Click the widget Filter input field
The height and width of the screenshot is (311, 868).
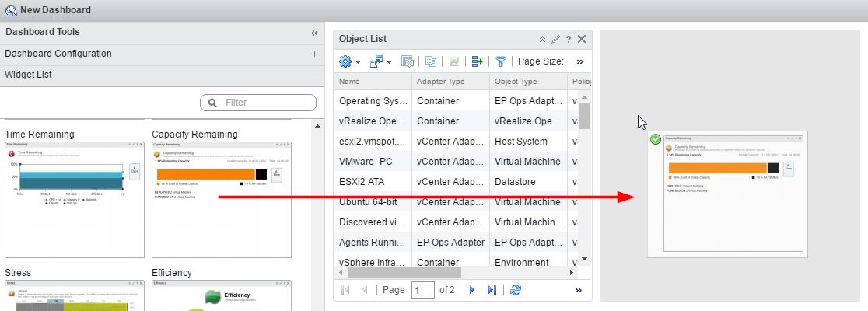tap(258, 103)
